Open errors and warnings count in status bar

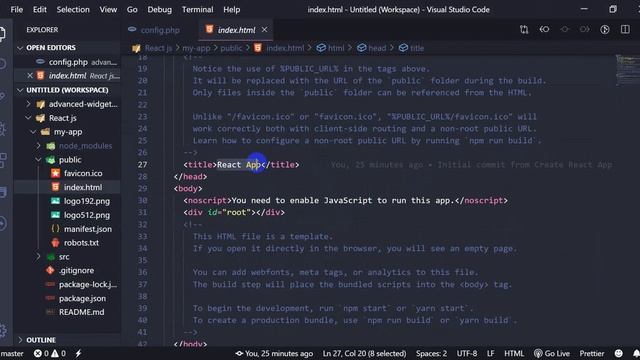pos(49,353)
